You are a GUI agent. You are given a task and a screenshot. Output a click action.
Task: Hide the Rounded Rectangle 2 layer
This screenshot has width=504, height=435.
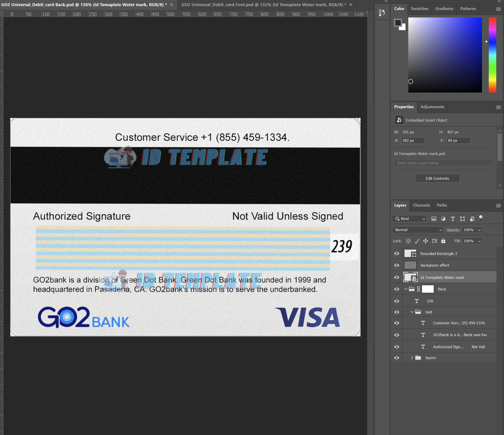(x=397, y=254)
